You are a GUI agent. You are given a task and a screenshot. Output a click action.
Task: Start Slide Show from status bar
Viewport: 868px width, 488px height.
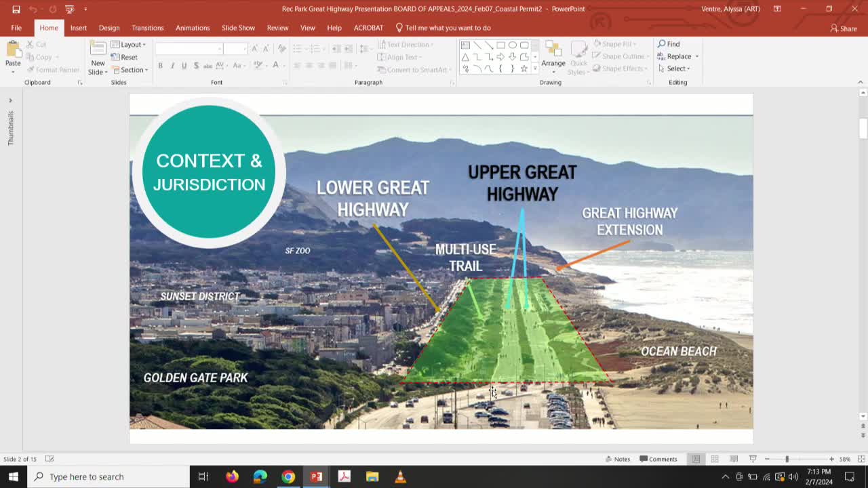coord(753,459)
